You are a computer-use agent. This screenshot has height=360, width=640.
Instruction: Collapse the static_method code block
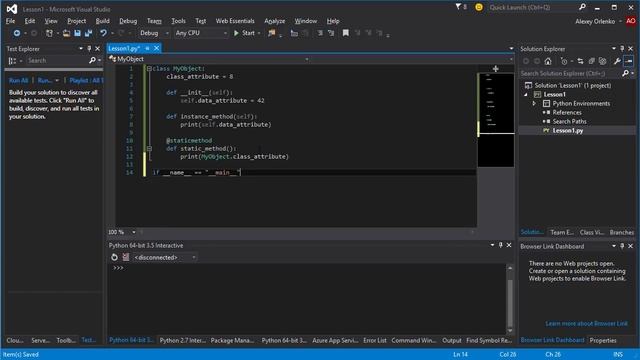149,149
